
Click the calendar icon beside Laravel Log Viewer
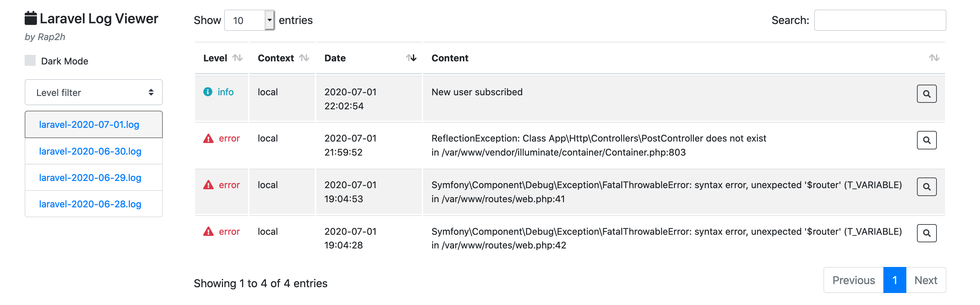[30, 18]
